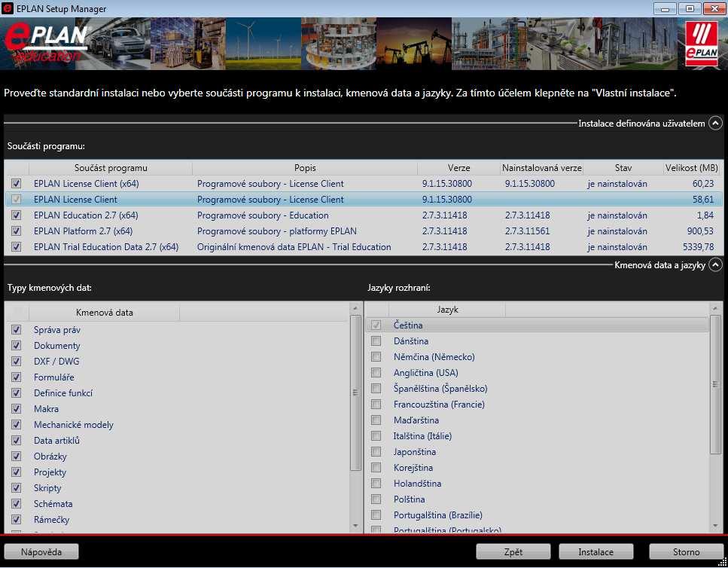This screenshot has width=728, height=568.
Task: Maximize the EPLAN Setup Manager window
Action: (690, 9)
